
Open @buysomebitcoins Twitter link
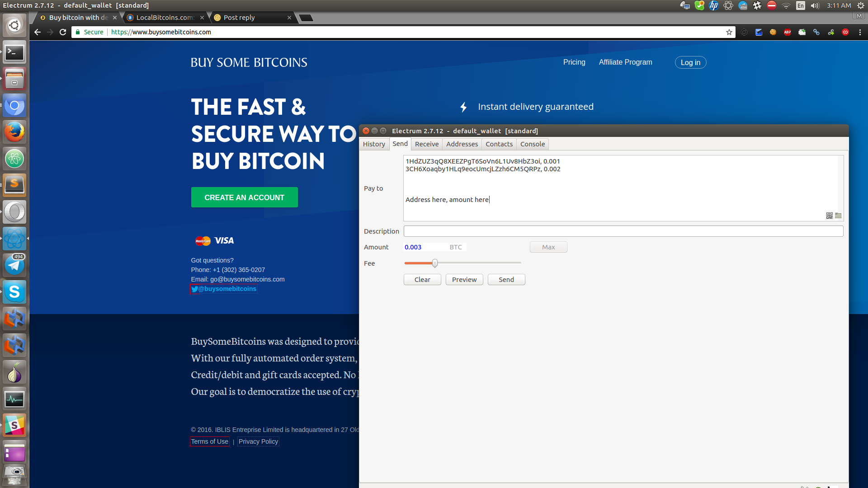click(x=224, y=289)
